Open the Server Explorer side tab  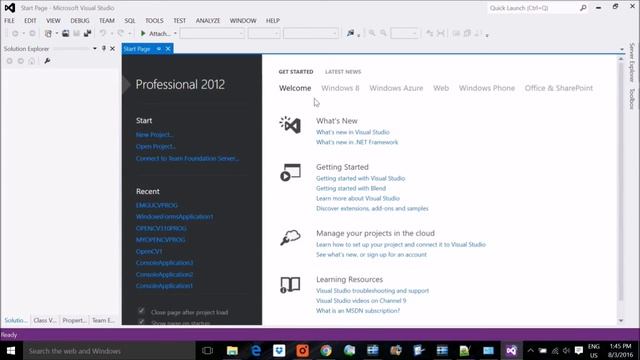click(x=632, y=62)
